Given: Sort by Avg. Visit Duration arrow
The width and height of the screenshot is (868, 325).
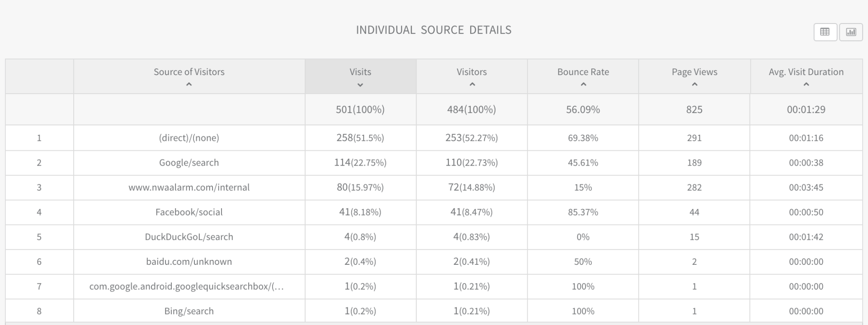Looking at the screenshot, I should [806, 85].
